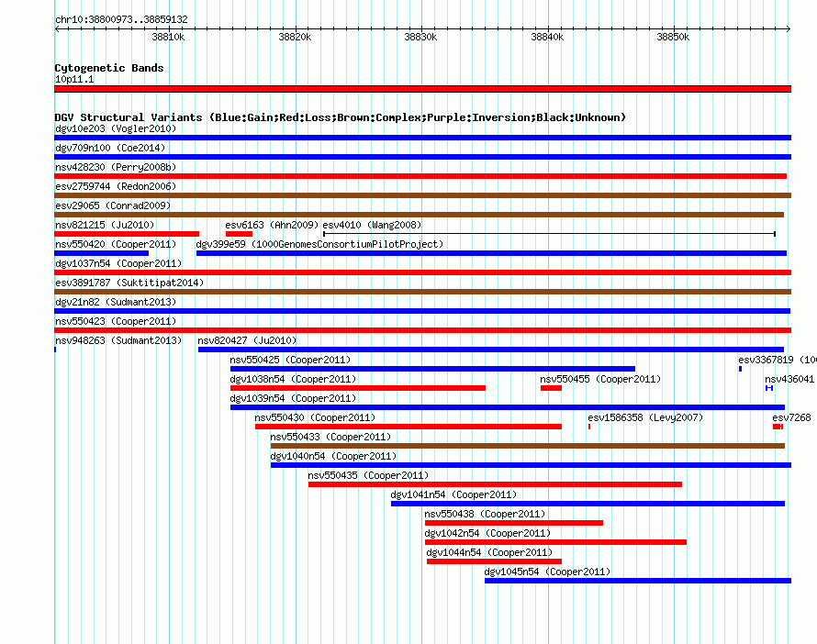817x644 pixels.
Task: Open variant dgv1040n54 (Cooper2011)
Action: coord(333,456)
